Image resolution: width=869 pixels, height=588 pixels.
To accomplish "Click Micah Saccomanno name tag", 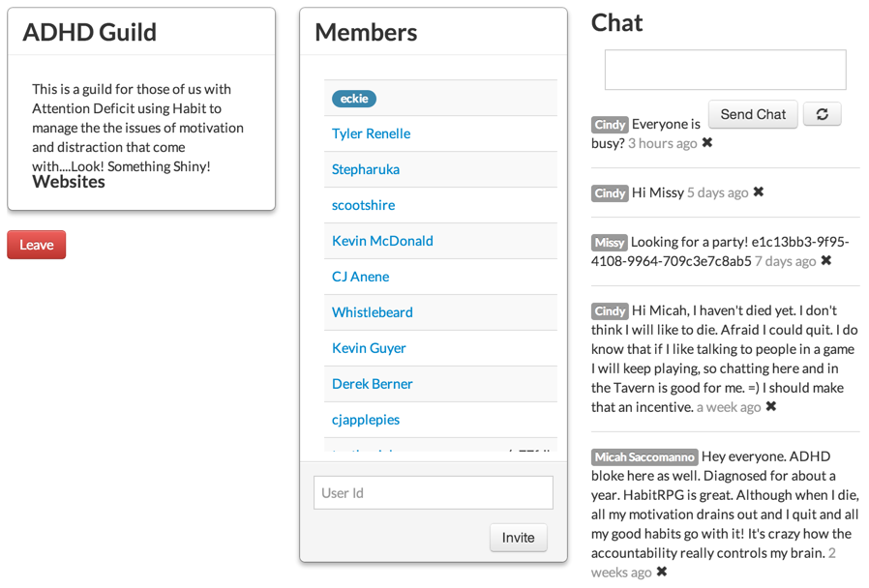I will point(644,456).
